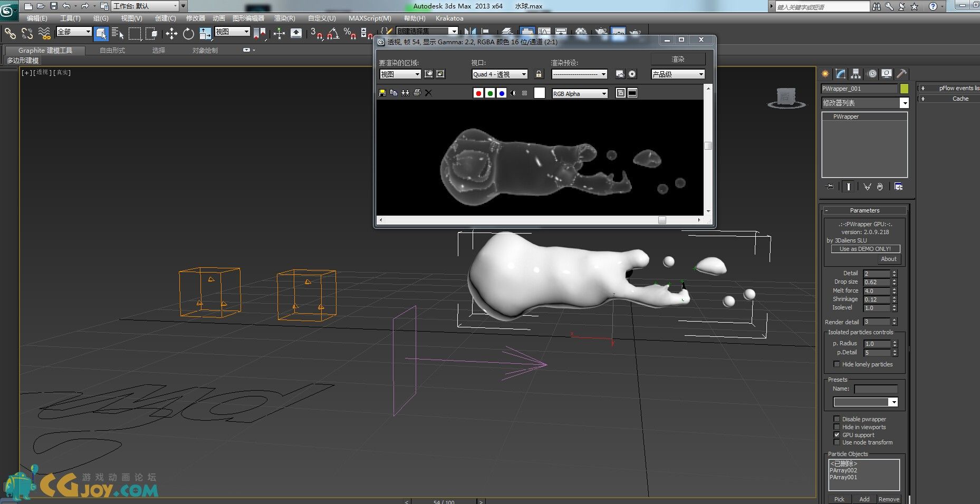Check Hide in viewports option

tap(837, 427)
